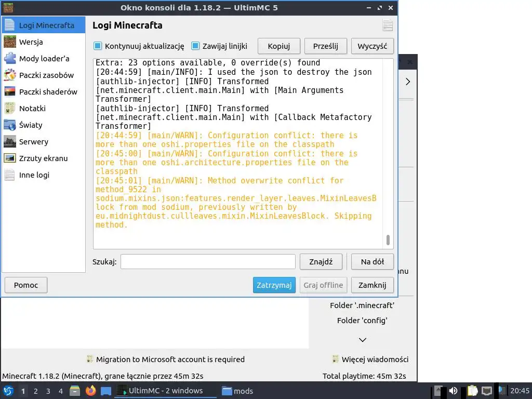The width and height of the screenshot is (532, 399).
Task: Click the news icon beside Migration message
Action: point(89,359)
